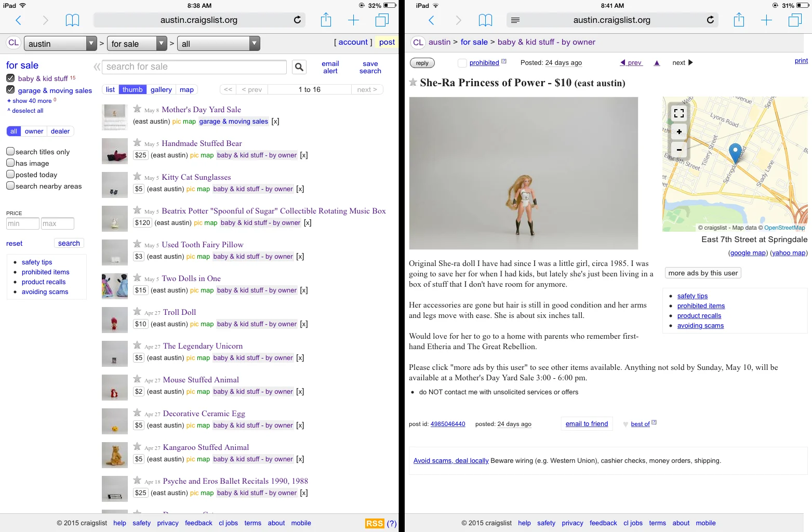The width and height of the screenshot is (812, 532).
Task: Click the search magnifier button
Action: click(x=299, y=66)
